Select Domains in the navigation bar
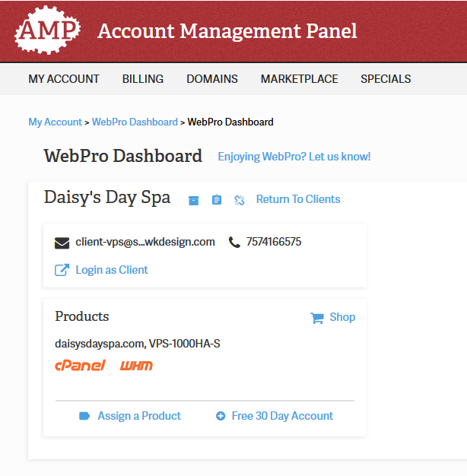This screenshot has height=476, width=467. 212,79
